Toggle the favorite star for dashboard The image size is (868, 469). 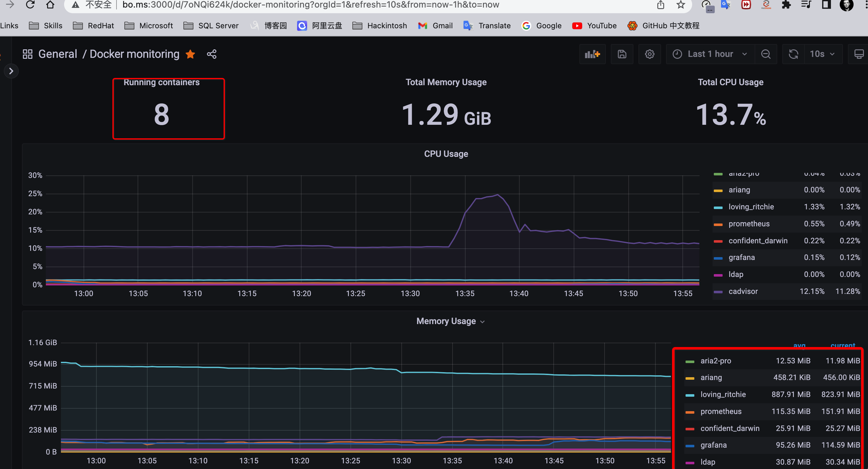tap(190, 54)
